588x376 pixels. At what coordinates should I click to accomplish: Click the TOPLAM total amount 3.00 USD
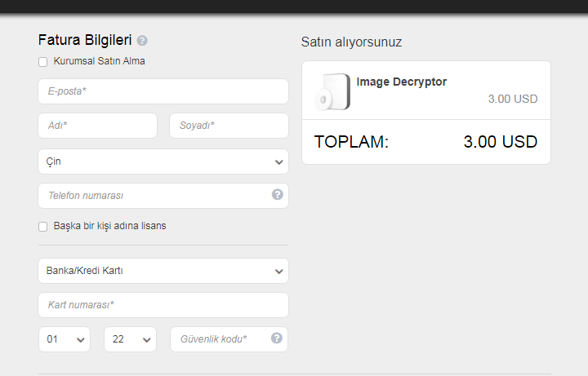pyautogui.click(x=501, y=142)
